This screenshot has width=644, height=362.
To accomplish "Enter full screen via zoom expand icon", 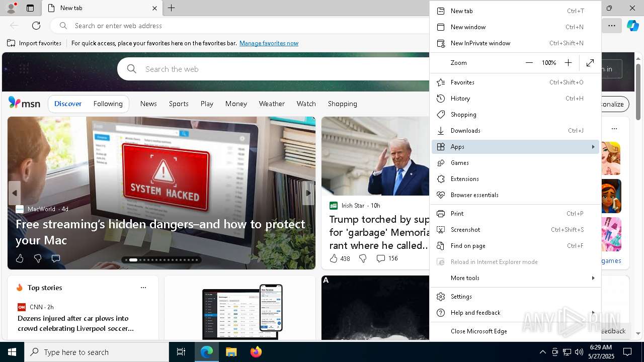I will 590,63.
